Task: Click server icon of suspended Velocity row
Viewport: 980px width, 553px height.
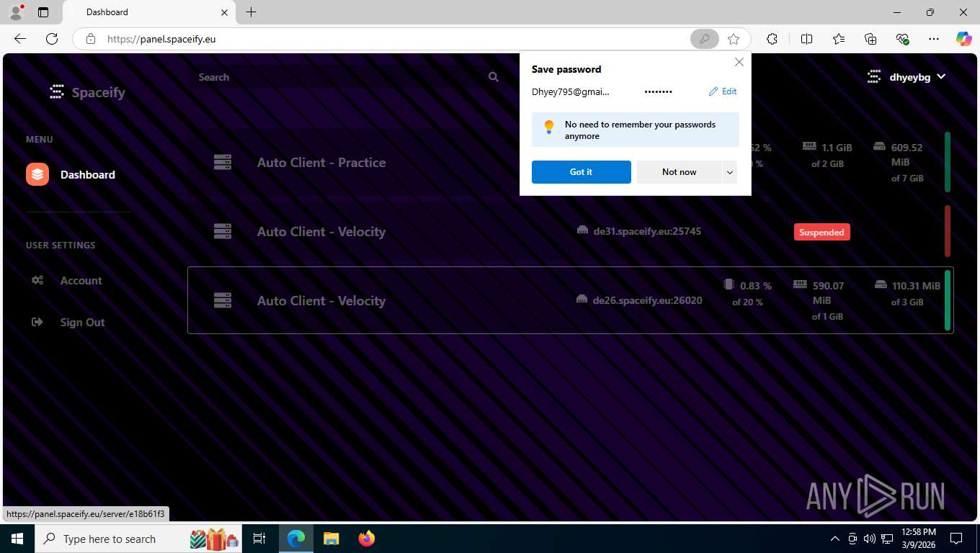Action: [x=223, y=231]
